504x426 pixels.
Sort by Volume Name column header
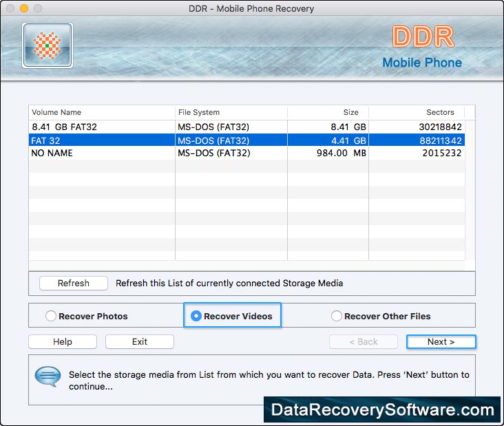pos(102,112)
